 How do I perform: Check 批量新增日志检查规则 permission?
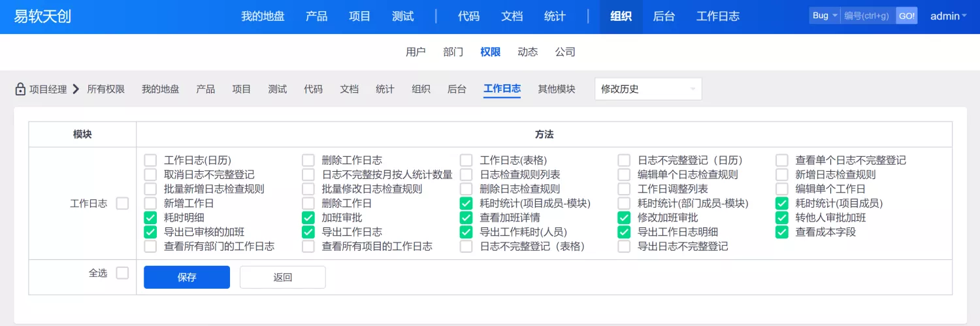pos(150,189)
